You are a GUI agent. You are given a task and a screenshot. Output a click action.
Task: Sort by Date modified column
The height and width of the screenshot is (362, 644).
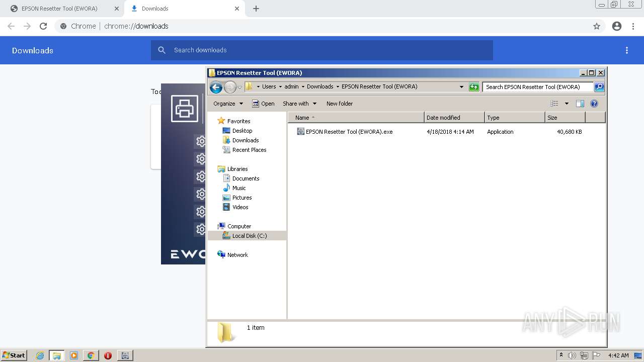pyautogui.click(x=454, y=118)
